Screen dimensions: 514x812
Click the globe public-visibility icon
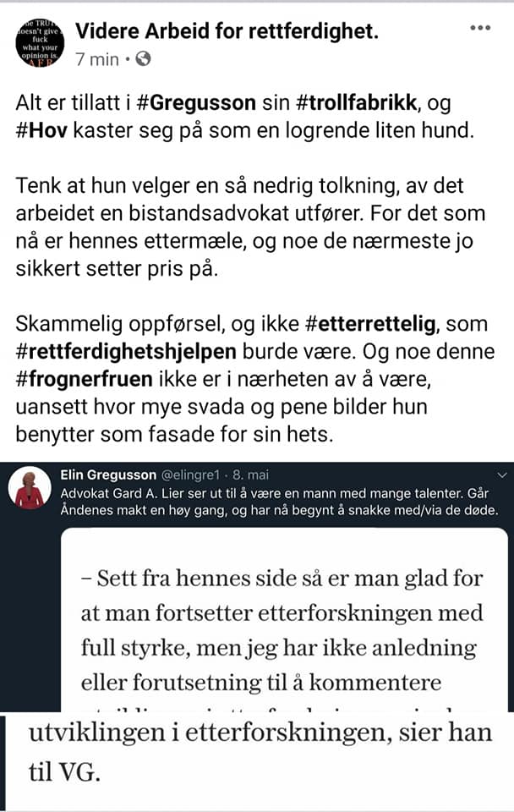(143, 59)
